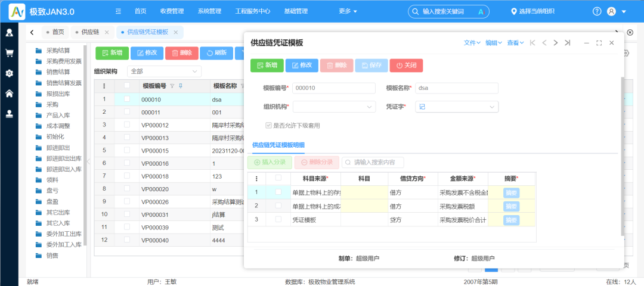Viewport: 644px width, 286px height.
Task: Go to previous record in dialog navigation
Action: coord(544,43)
